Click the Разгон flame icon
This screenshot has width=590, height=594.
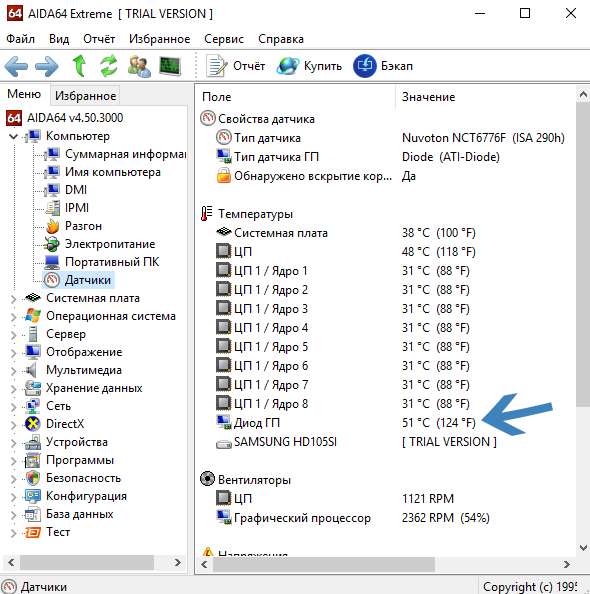point(52,226)
